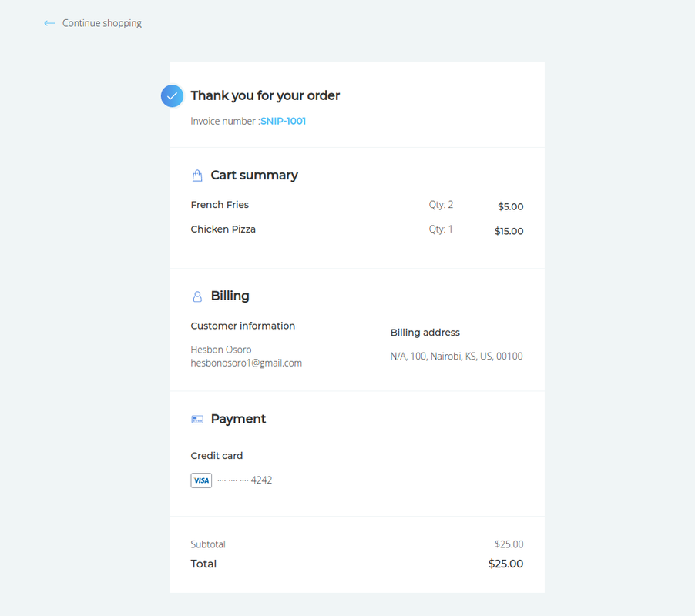Click masked card number ending 4242
The width and height of the screenshot is (695, 616).
point(245,480)
